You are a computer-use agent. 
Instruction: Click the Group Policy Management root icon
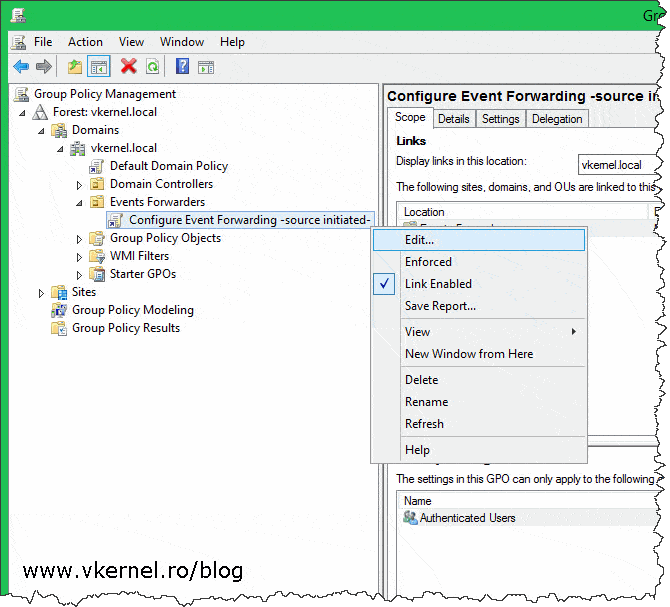(21, 94)
